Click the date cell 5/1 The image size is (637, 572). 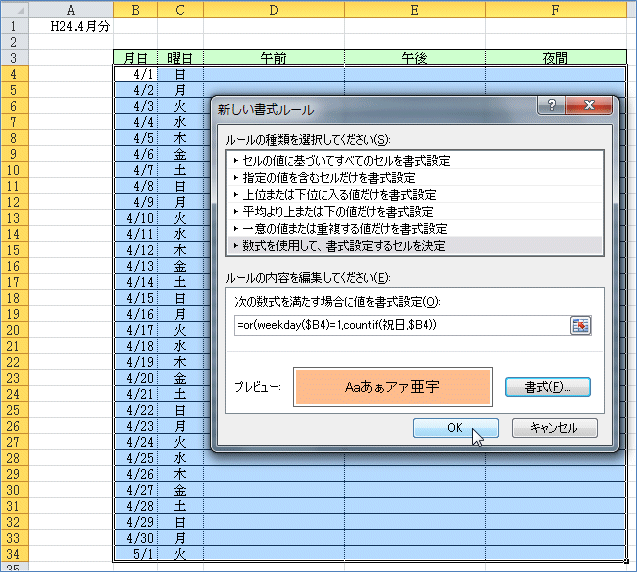(135, 554)
